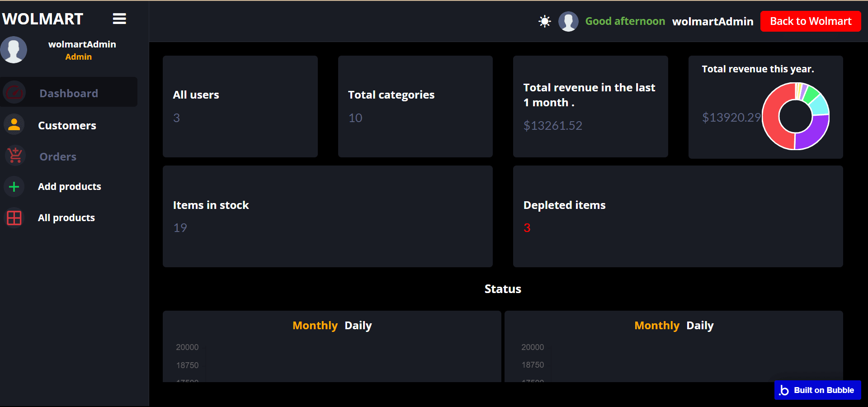Image resolution: width=868 pixels, height=407 pixels.
Task: Open the header user avatar
Action: pos(568,21)
